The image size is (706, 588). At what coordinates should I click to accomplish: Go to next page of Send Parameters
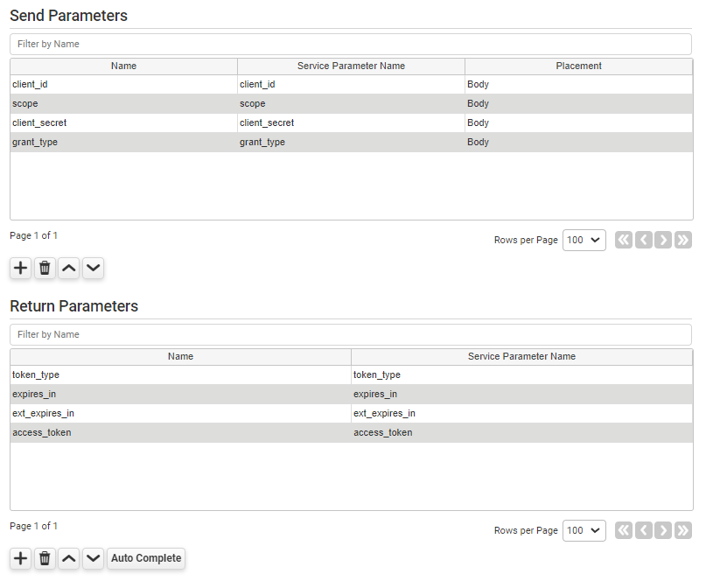663,240
